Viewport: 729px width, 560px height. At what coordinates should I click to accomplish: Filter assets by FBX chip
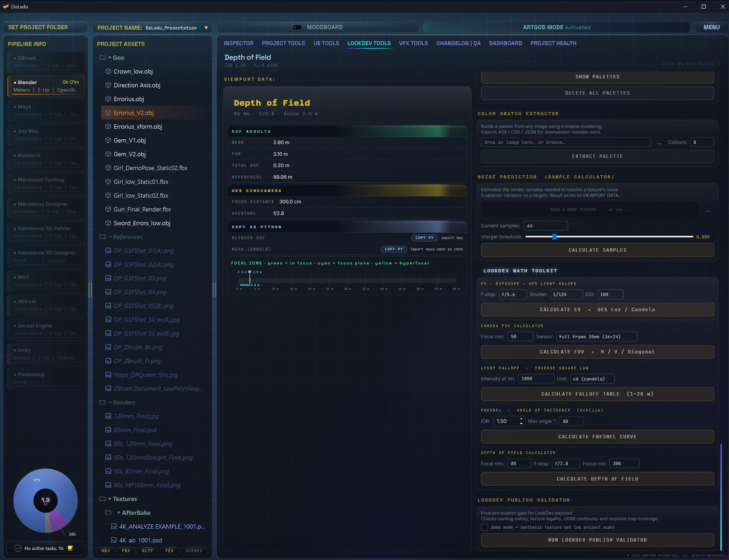pos(126,551)
